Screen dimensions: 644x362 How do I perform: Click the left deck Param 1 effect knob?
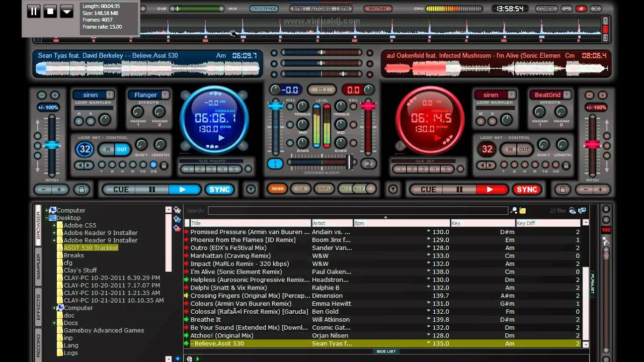click(138, 112)
